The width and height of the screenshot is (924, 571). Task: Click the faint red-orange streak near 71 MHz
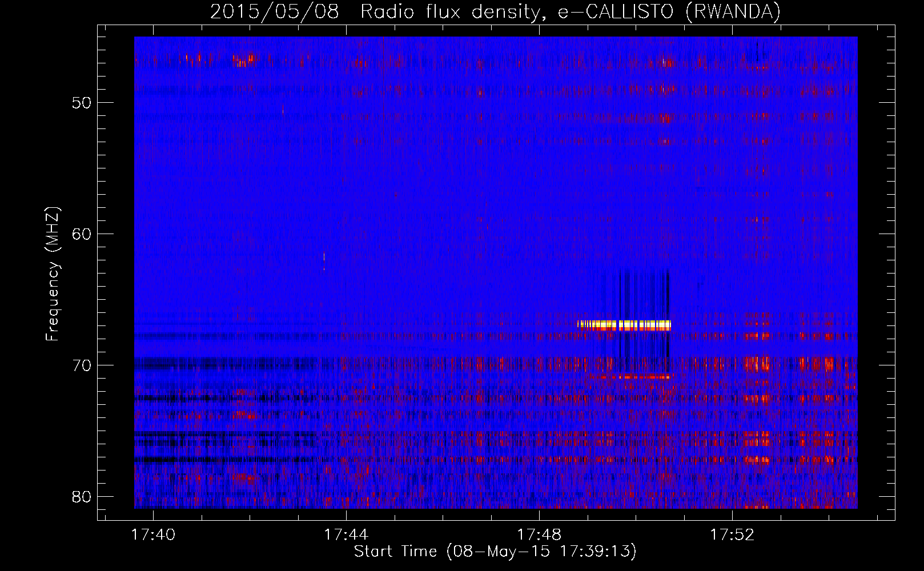(631, 377)
